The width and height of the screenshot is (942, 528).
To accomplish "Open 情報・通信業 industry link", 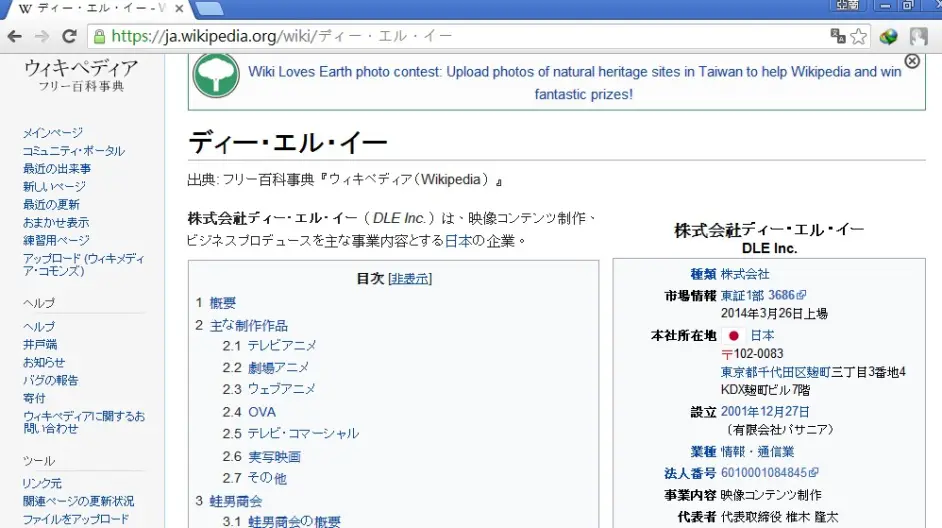I will coord(758,452).
